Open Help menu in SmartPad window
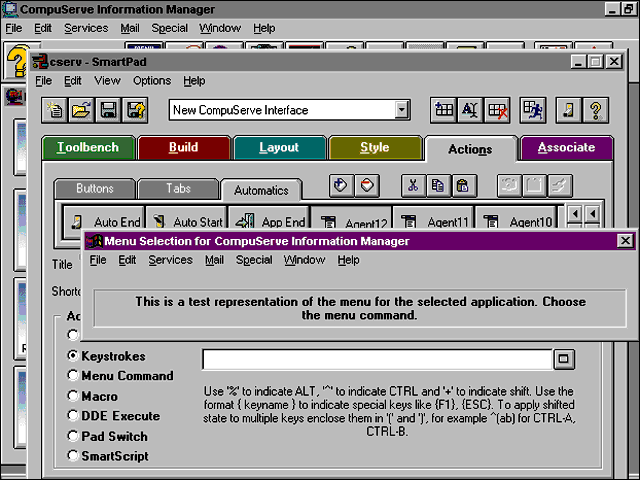The height and width of the screenshot is (480, 640). pyautogui.click(x=194, y=81)
